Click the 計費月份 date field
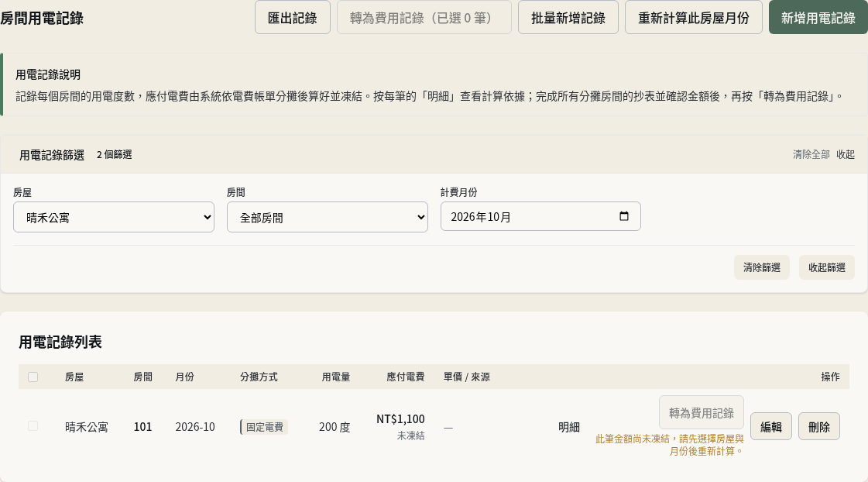 [540, 216]
